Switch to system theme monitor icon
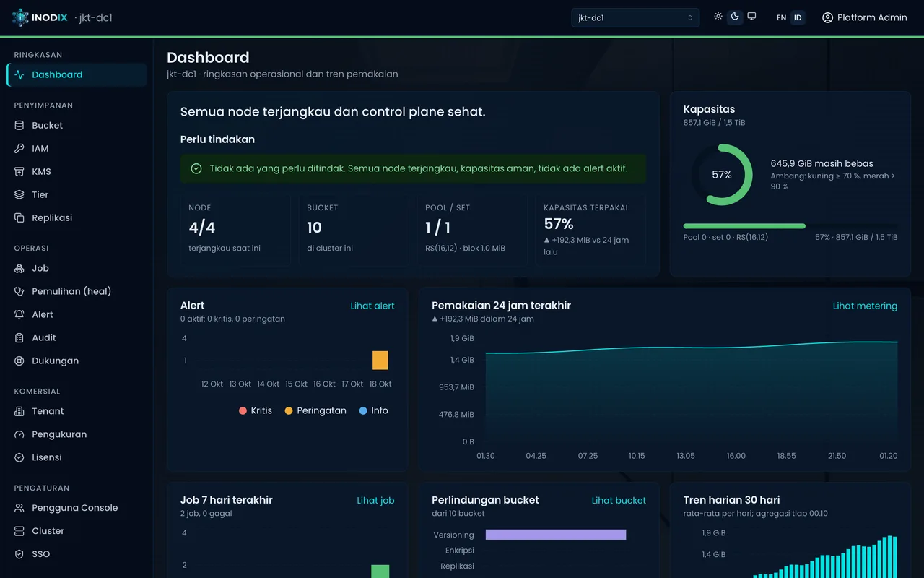 (x=751, y=17)
